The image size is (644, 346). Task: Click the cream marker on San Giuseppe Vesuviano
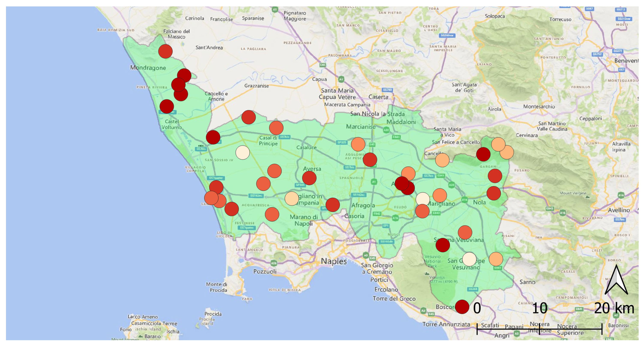[x=469, y=259]
